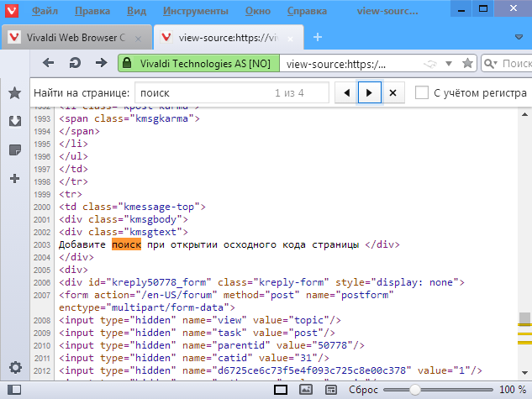Open the Vivaldi logo menu
The image size is (532, 399).
click(x=12, y=11)
